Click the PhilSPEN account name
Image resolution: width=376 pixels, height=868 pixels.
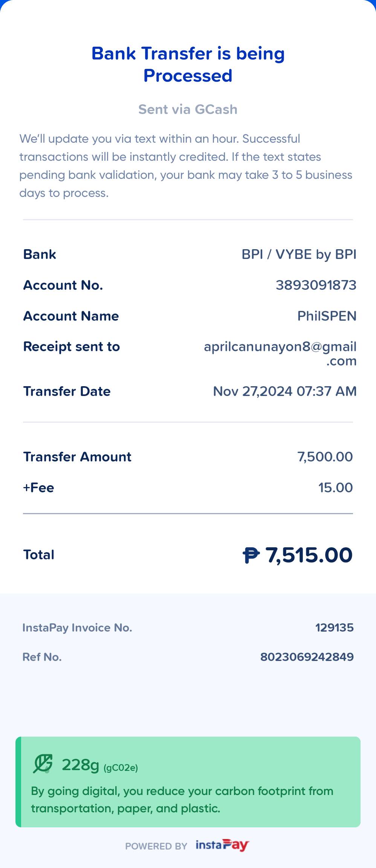click(327, 316)
